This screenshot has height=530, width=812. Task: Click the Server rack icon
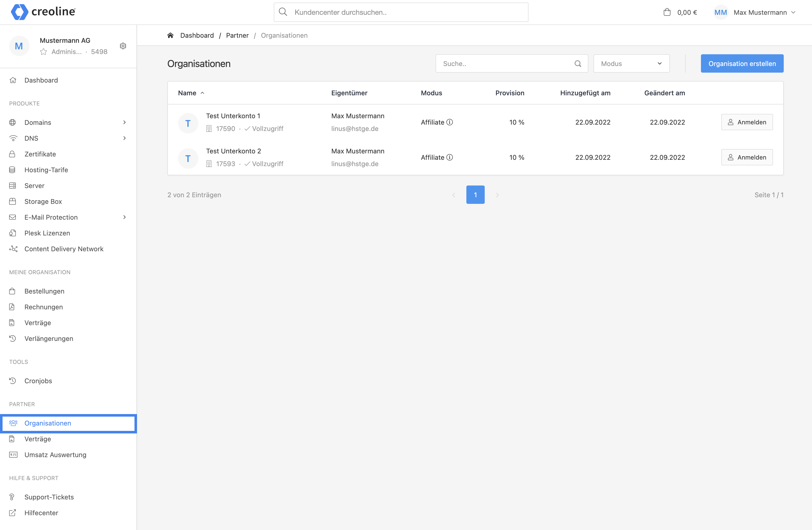12,186
